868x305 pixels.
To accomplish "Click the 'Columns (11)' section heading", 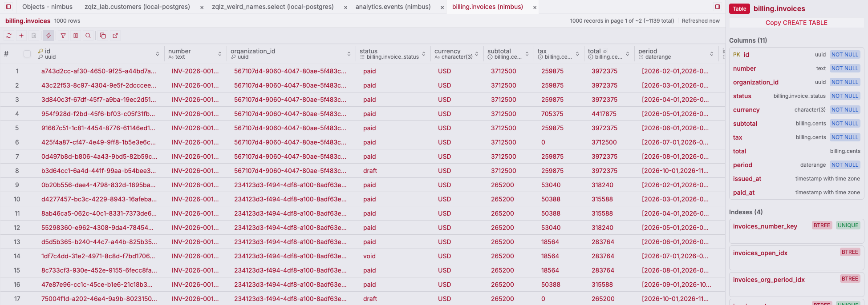I will (748, 40).
